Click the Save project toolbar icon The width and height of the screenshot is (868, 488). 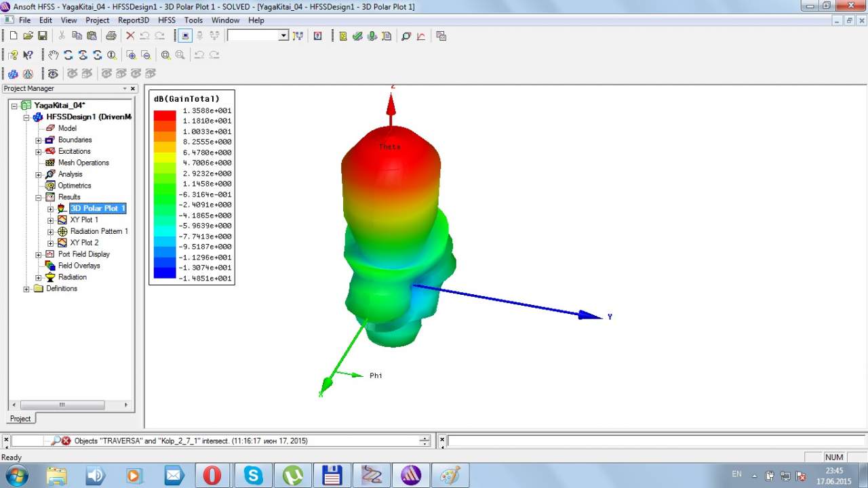[x=43, y=36]
